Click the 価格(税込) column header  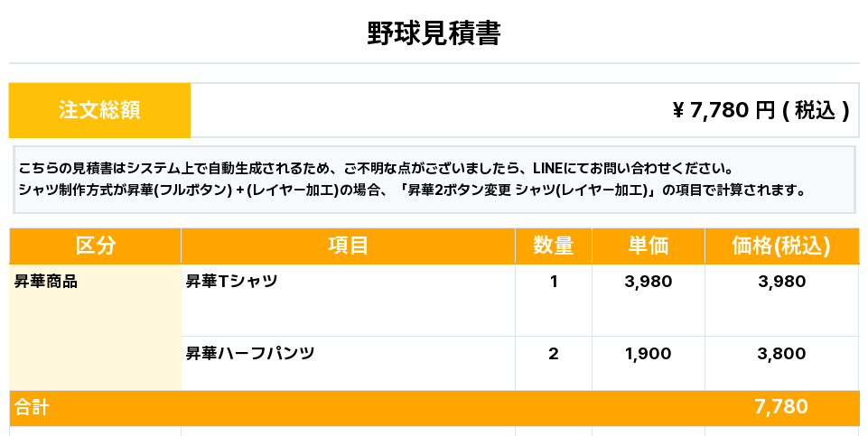(x=781, y=246)
